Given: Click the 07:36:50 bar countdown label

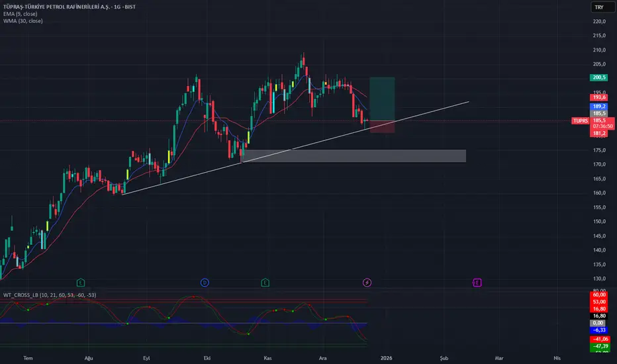Looking at the screenshot, I should pos(602,126).
